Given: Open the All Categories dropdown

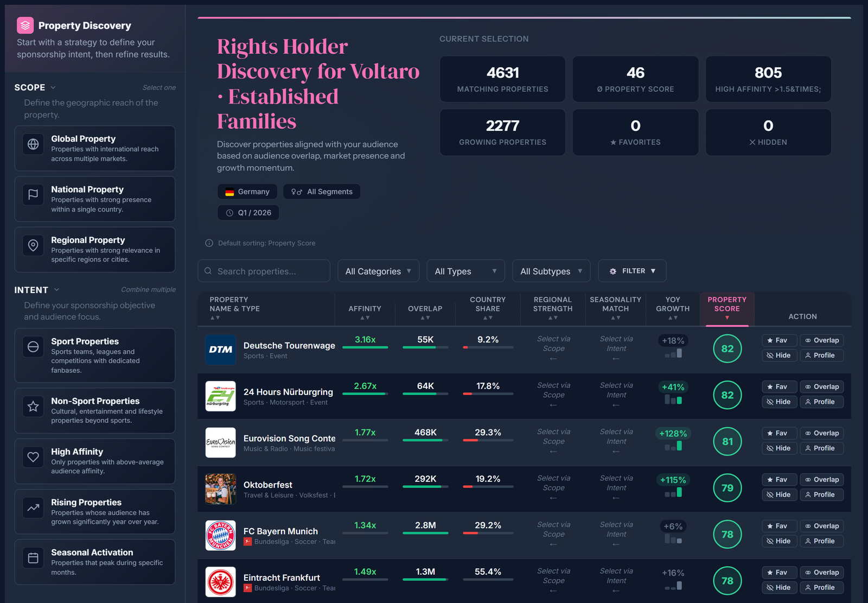Looking at the screenshot, I should 378,271.
